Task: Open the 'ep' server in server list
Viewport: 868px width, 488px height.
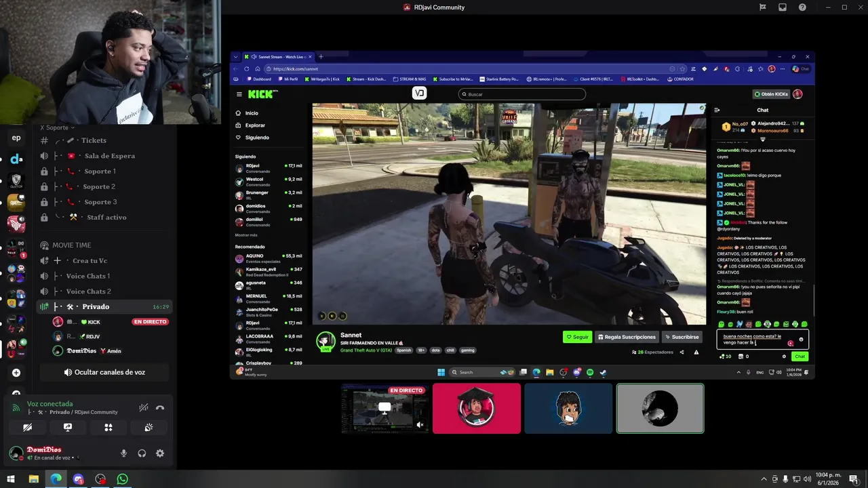Action: 16,138
